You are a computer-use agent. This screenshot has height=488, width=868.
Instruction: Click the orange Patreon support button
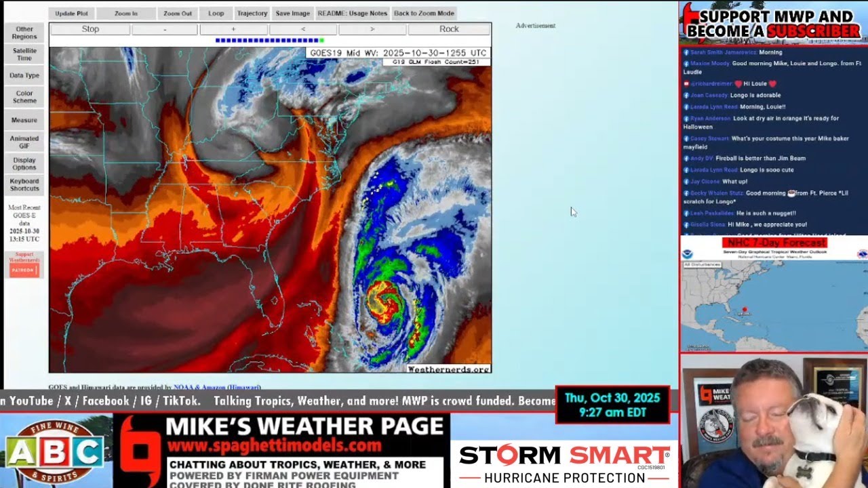coord(24,269)
